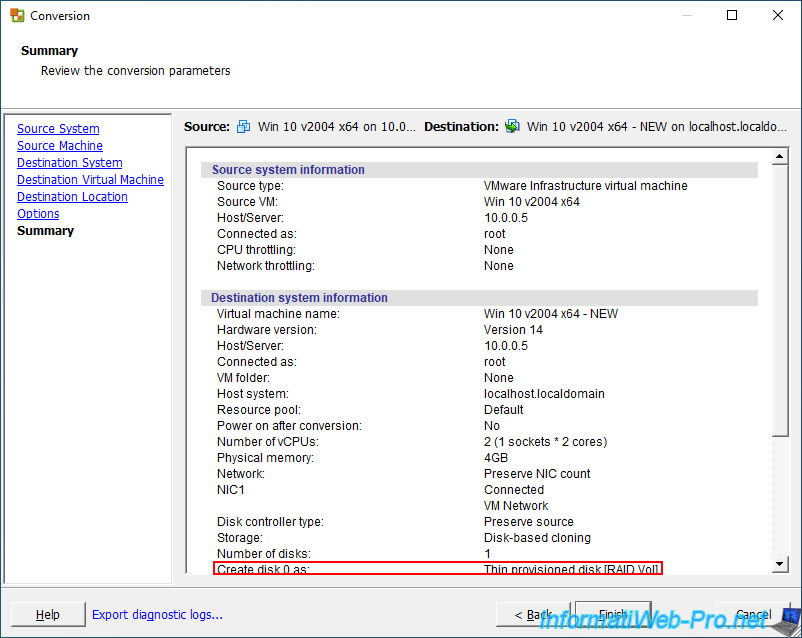Screen dimensions: 802x638
Task: Click Finish to start conversion
Action: tap(613, 614)
